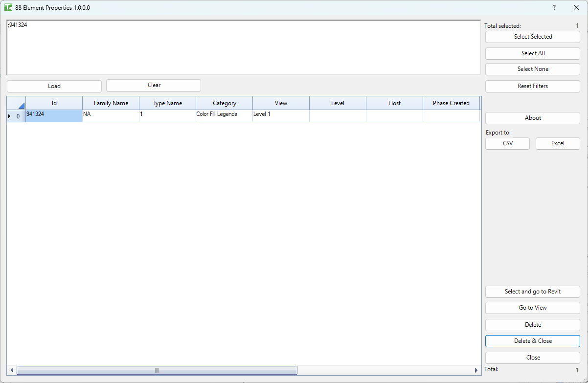Click the Delete & Close button
The height and width of the screenshot is (383, 588).
coord(532,341)
